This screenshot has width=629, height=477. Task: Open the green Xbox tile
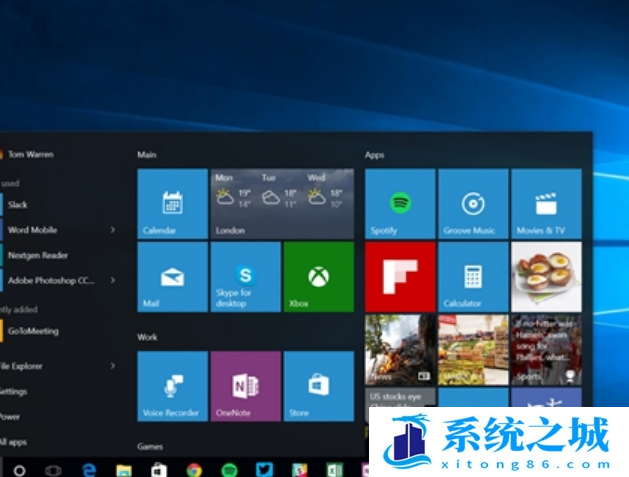pyautogui.click(x=319, y=277)
